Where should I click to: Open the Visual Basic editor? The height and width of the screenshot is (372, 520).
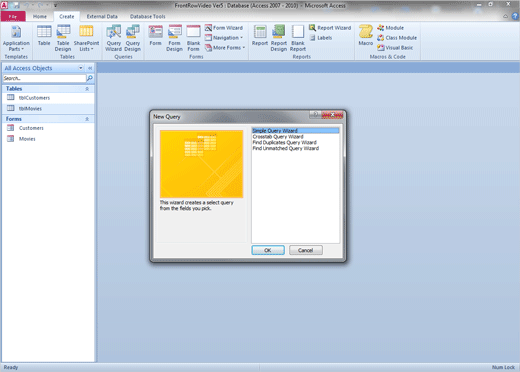click(395, 48)
